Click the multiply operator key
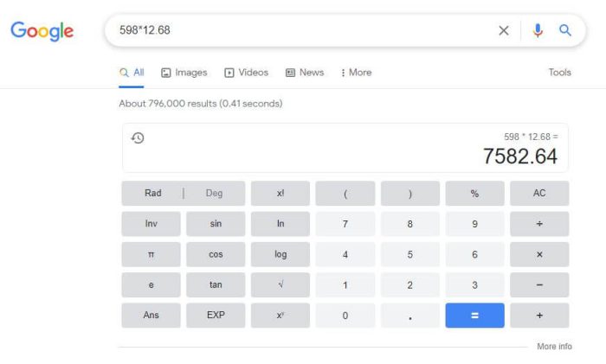The width and height of the screenshot is (606, 364). (539, 254)
